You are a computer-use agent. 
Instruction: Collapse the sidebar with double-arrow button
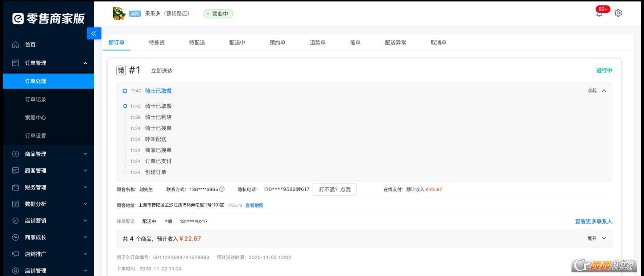94,33
